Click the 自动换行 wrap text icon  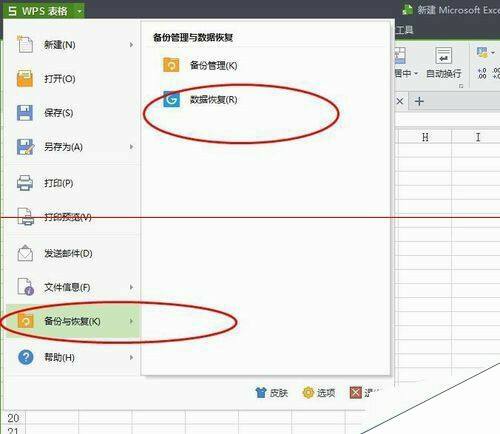click(443, 55)
